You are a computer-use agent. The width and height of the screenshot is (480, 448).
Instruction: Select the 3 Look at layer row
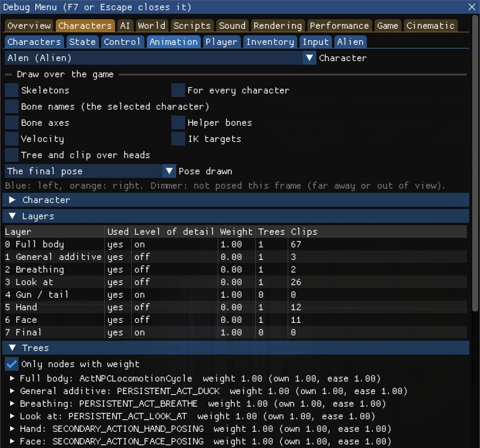coord(236,282)
